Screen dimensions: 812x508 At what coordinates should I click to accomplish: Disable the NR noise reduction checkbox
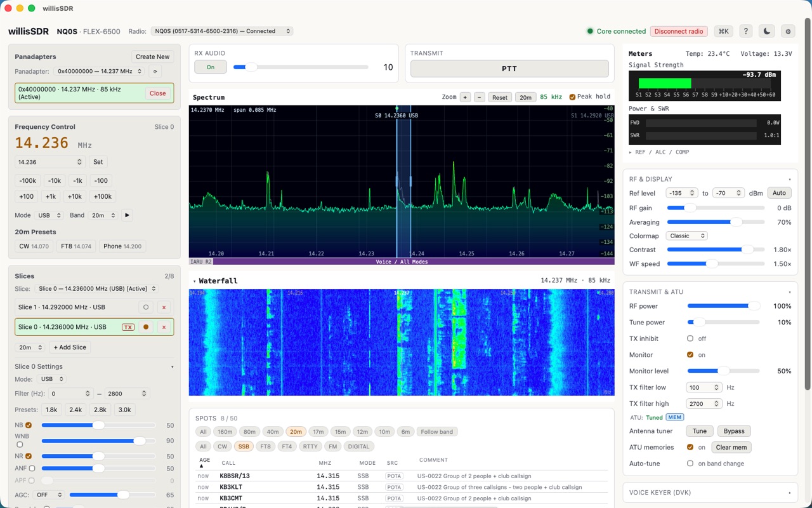(29, 456)
